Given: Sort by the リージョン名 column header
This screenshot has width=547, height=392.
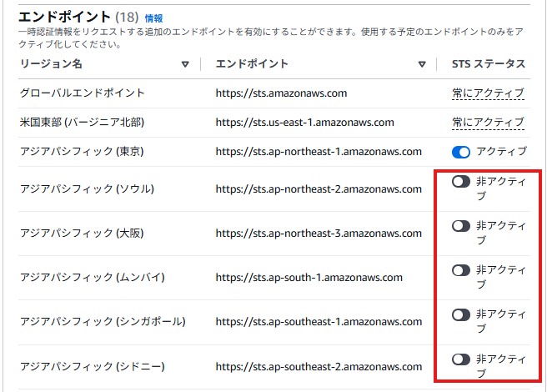Looking at the screenshot, I should click(51, 64).
